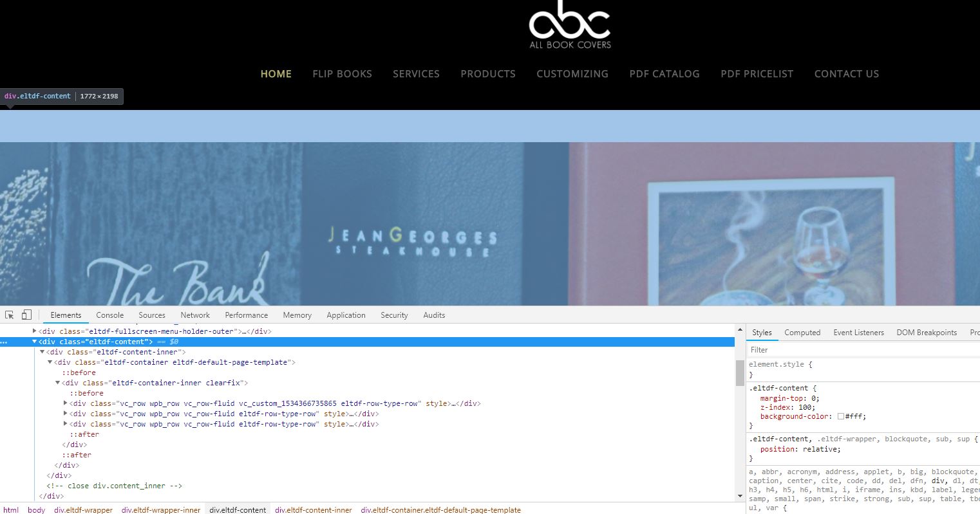The height and width of the screenshot is (514, 980).
Task: Toggle the device toolbar icon
Action: tap(26, 315)
